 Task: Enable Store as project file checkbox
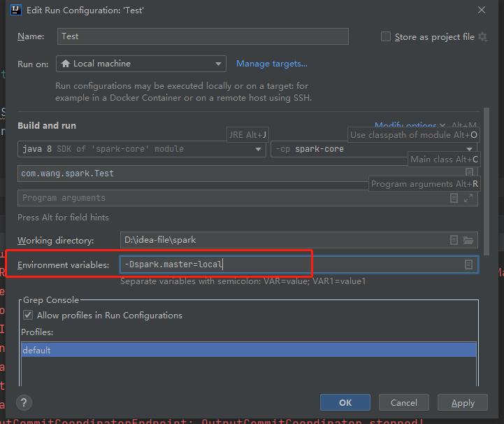[x=386, y=37]
